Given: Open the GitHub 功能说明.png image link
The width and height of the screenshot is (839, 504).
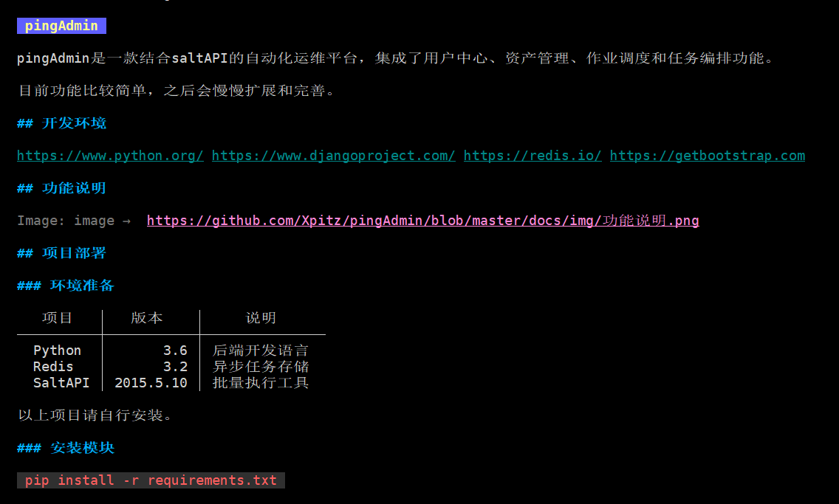Looking at the screenshot, I should 422,221.
